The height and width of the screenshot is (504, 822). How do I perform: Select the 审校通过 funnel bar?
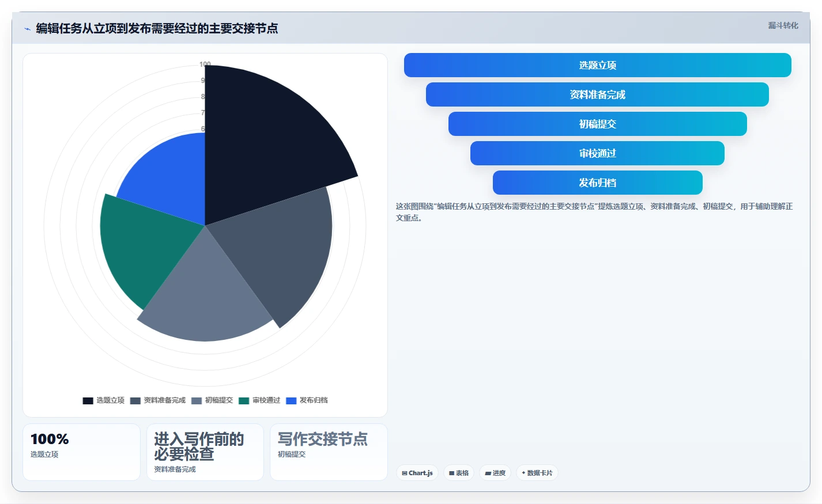click(x=597, y=153)
